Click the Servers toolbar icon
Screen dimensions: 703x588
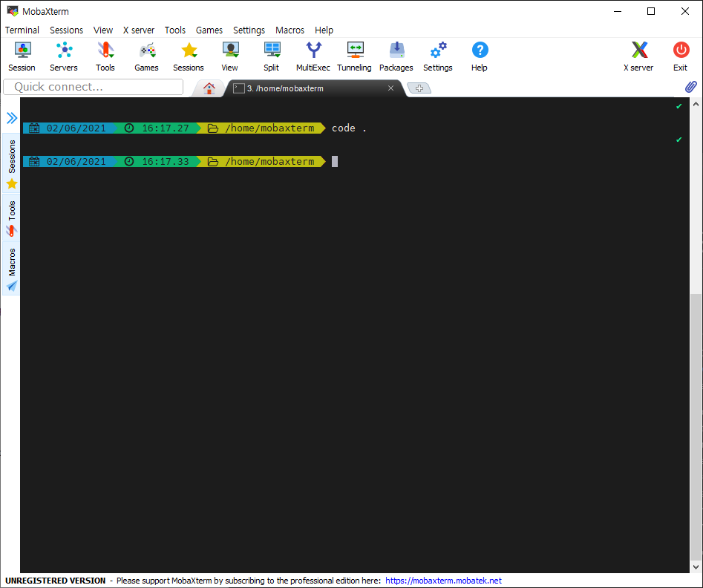pos(64,56)
